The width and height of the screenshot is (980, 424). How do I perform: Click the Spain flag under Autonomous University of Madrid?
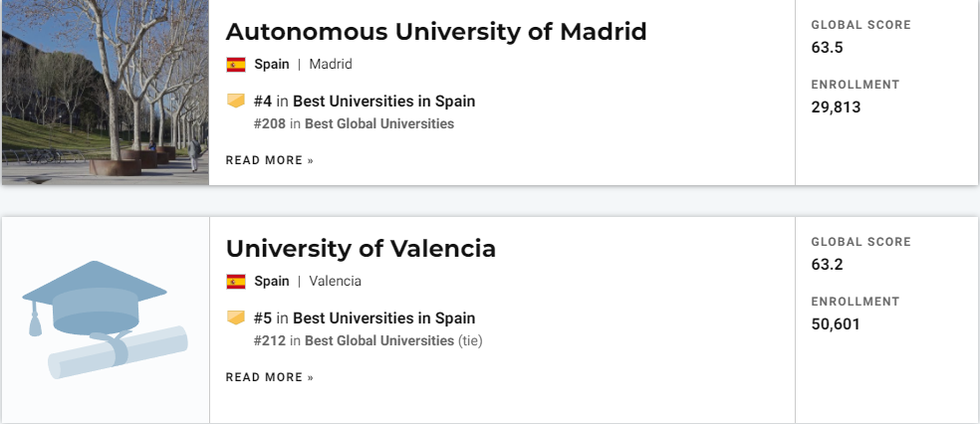pyautogui.click(x=236, y=65)
